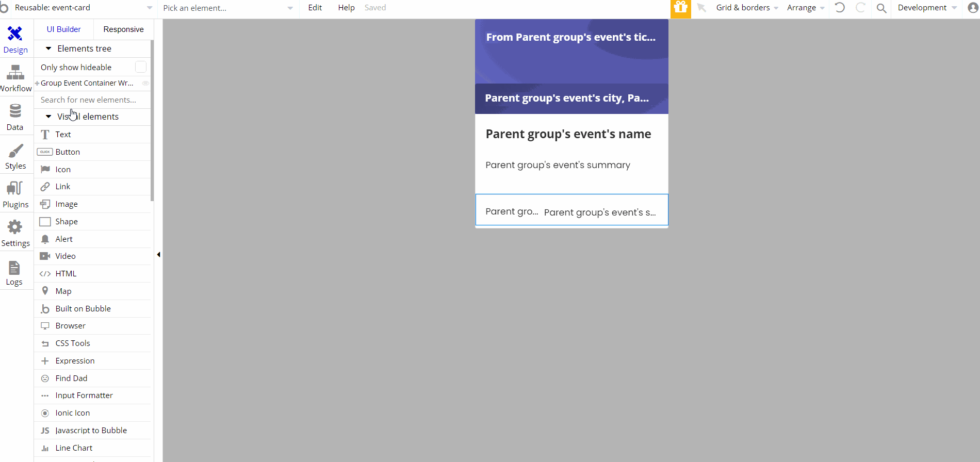Viewport: 980px width, 462px height.
Task: Open the Edit menu
Action: [315, 8]
